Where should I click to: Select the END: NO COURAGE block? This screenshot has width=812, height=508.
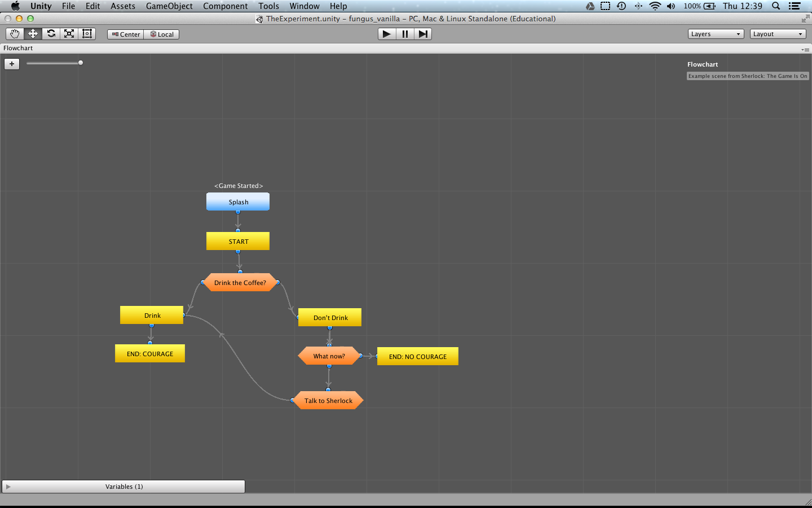pyautogui.click(x=418, y=356)
